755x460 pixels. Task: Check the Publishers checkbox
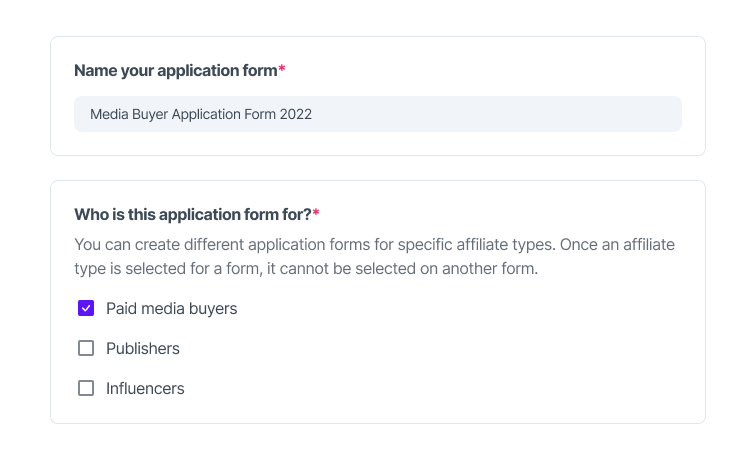click(x=86, y=348)
